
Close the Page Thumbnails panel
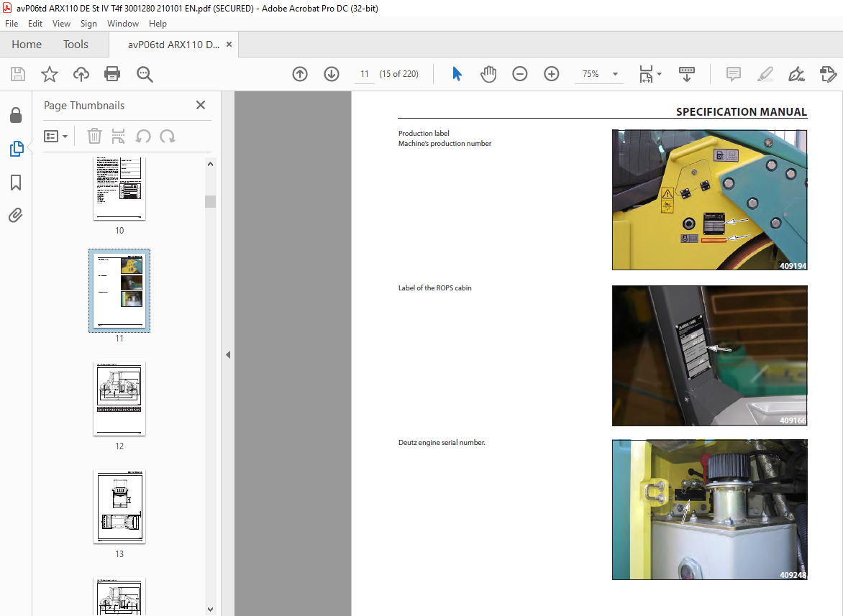(201, 105)
